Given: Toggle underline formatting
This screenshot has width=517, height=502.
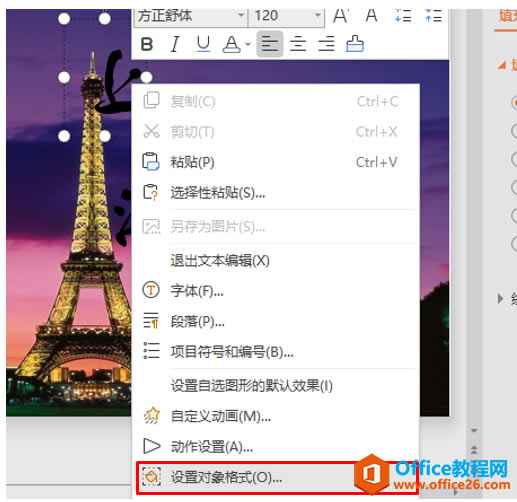Looking at the screenshot, I should tap(203, 44).
